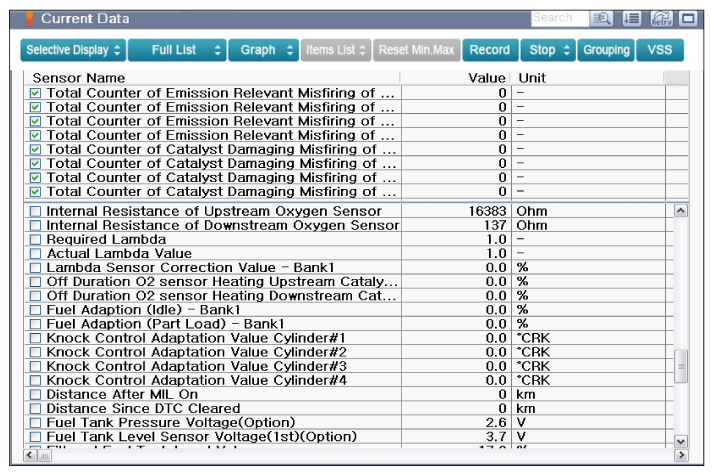Open the Full List dropdown

(178, 50)
